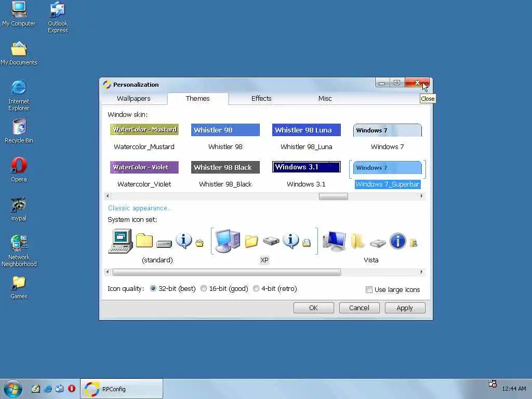This screenshot has height=399, width=532.
Task: Choose Watercolor_Violet window skin
Action: (x=144, y=175)
